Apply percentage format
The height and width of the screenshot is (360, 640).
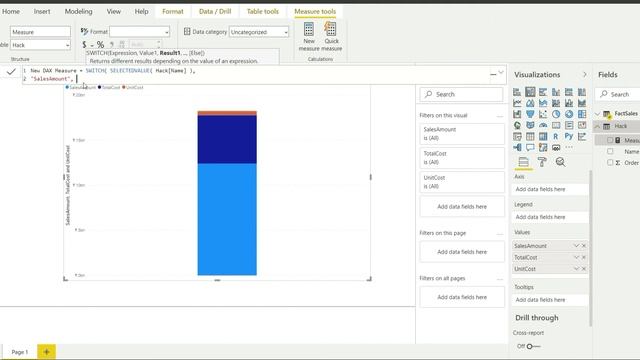100,44
